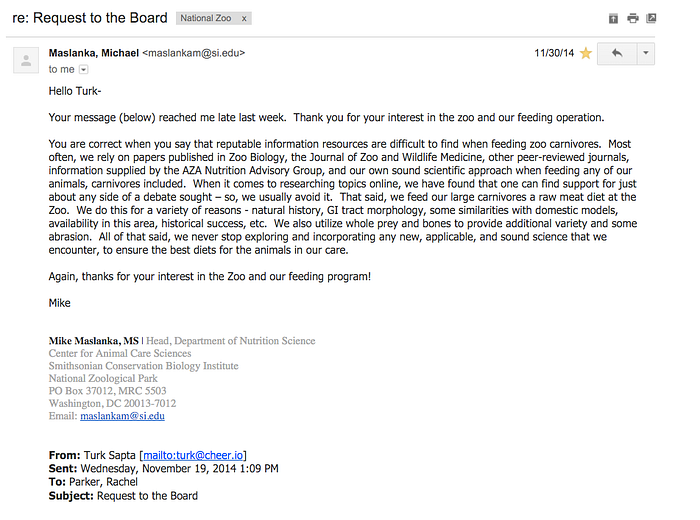
Task: Open the National Zoo label
Action: (206, 18)
